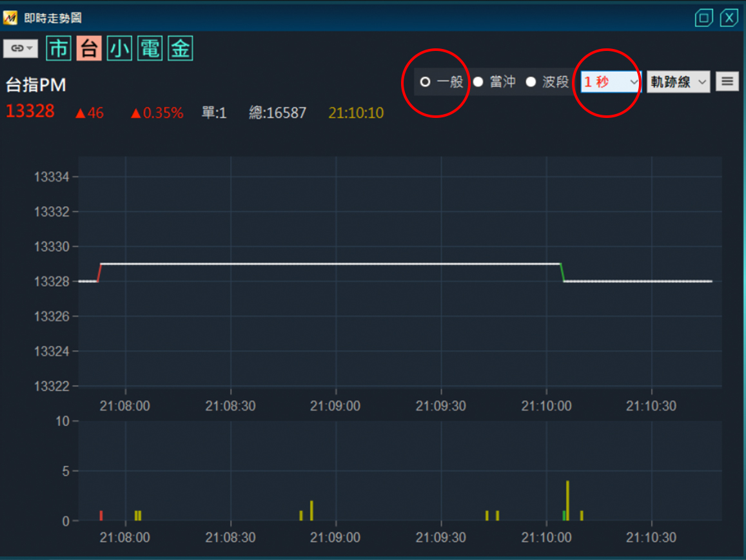The image size is (746, 560).
Task: Select the 一般 radio option
Action: (426, 82)
